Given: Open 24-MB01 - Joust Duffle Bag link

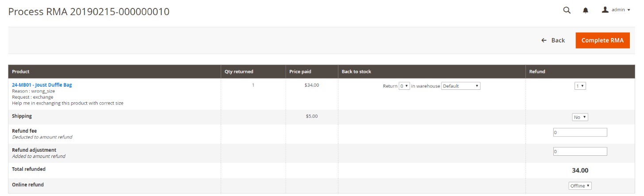Looking at the screenshot, I should (x=42, y=85).
